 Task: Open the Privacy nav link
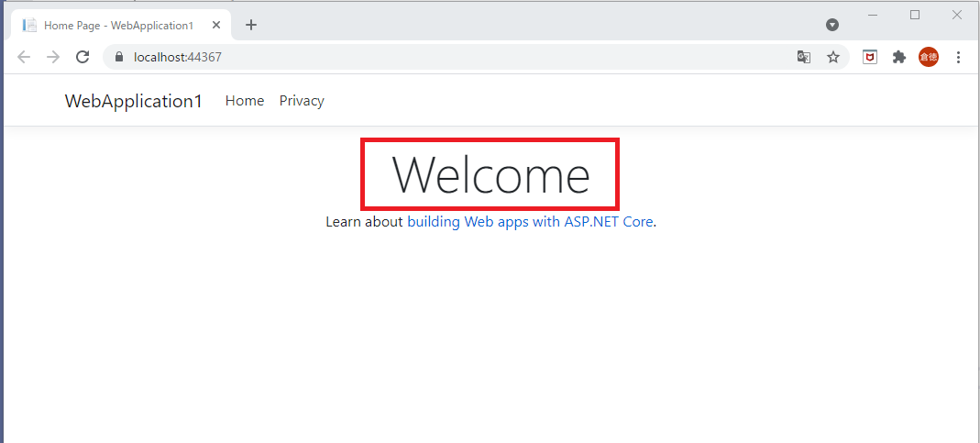pyautogui.click(x=302, y=101)
